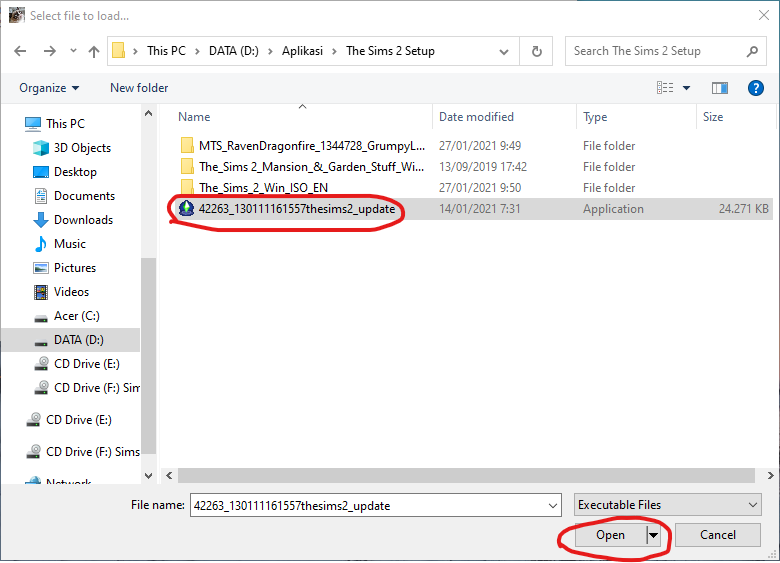780x563 pixels.
Task: Refresh the current folder view
Action: (x=537, y=51)
